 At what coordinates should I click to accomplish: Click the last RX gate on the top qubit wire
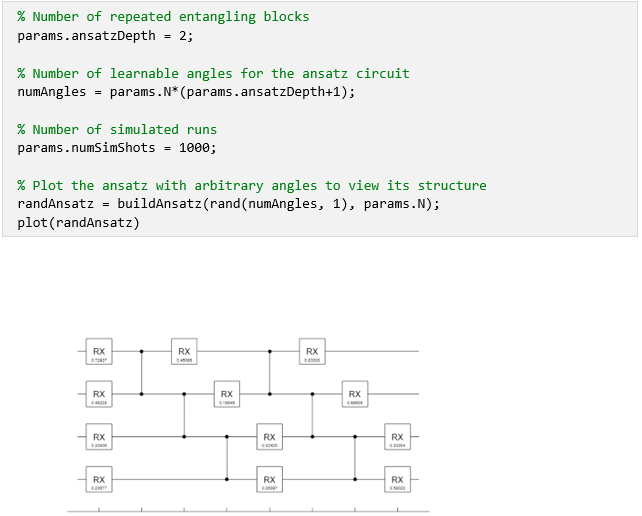click(312, 352)
